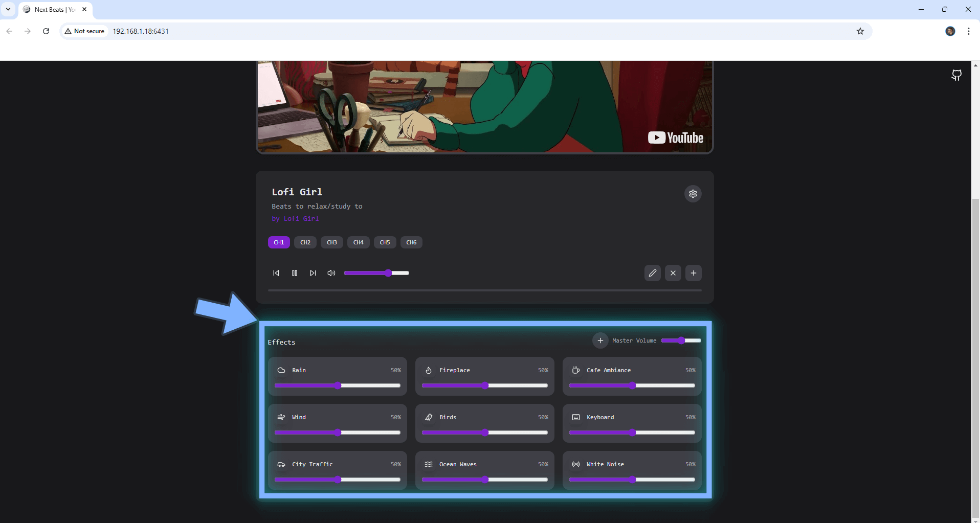Image resolution: width=980 pixels, height=523 pixels.
Task: Click the Not secure site info badge
Action: 85,31
